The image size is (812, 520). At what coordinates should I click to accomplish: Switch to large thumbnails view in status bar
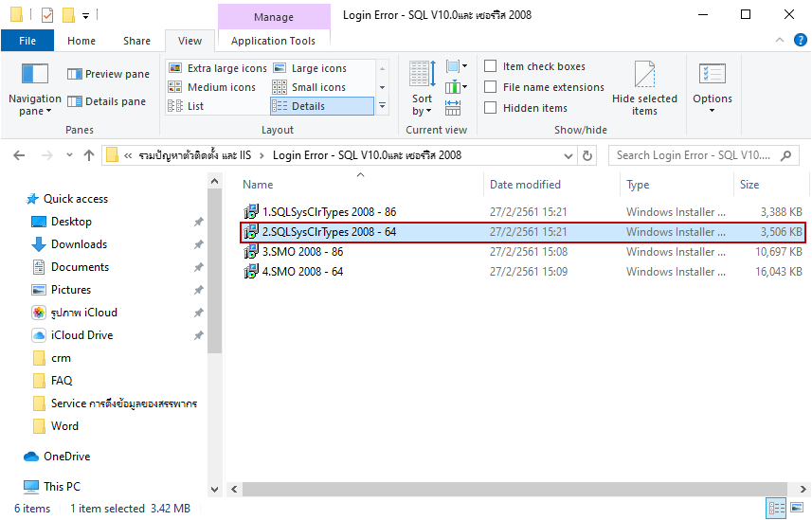[798, 508]
